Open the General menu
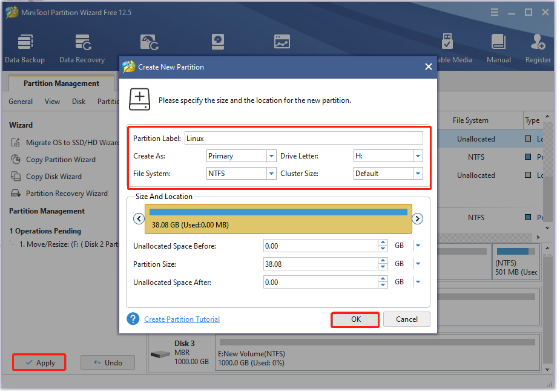Screen dimensions: 560x392 point(21,102)
